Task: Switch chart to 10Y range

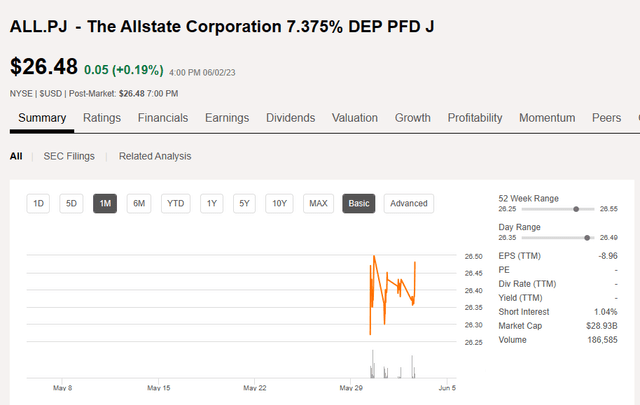Action: [279, 203]
